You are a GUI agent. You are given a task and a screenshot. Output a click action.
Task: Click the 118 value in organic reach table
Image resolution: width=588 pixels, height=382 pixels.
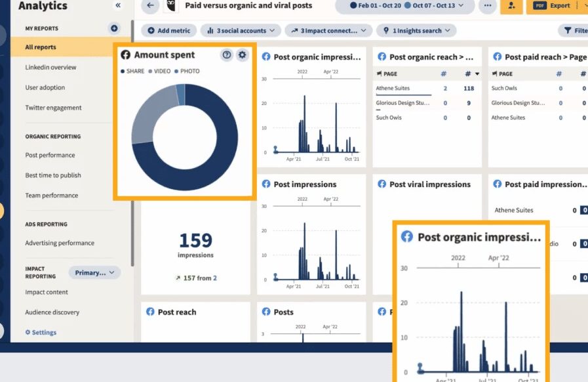tap(469, 88)
